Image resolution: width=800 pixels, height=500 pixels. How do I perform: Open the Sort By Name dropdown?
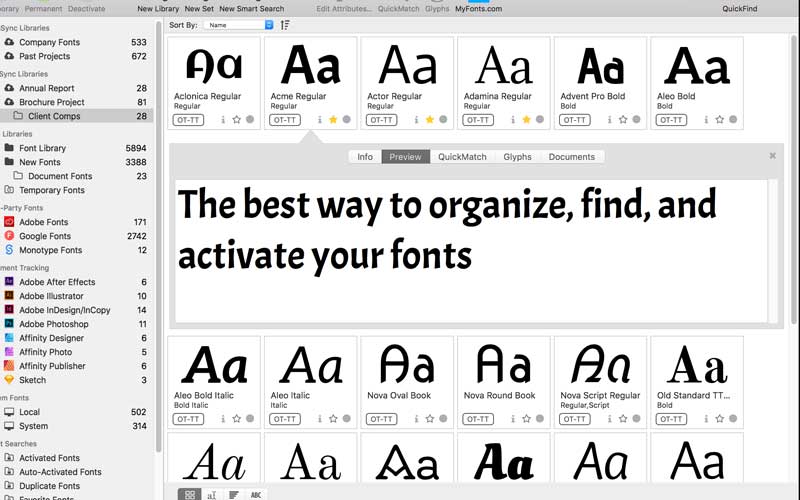(x=238, y=25)
